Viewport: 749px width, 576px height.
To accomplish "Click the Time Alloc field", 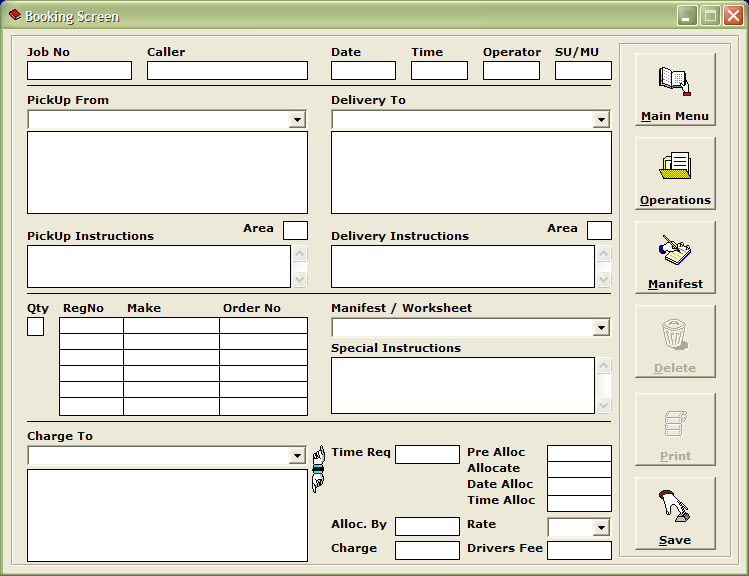I will [x=579, y=503].
